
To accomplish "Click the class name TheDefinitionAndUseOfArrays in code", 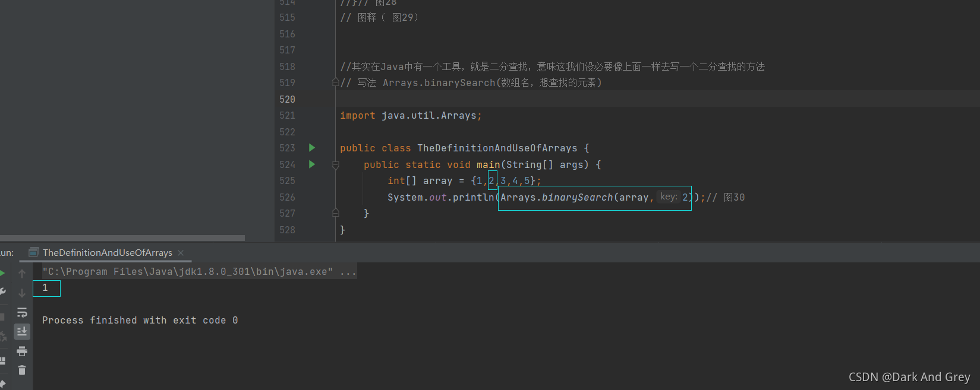I will click(x=497, y=148).
